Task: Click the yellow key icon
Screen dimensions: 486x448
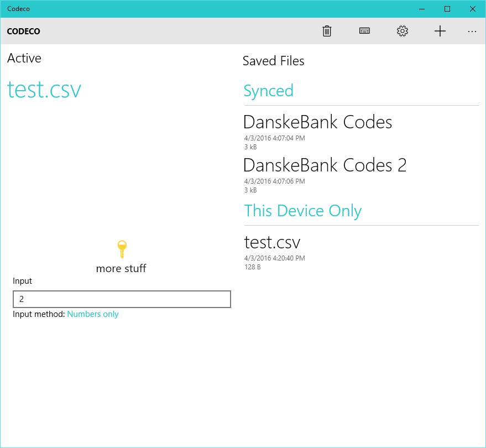Action: tap(122, 249)
